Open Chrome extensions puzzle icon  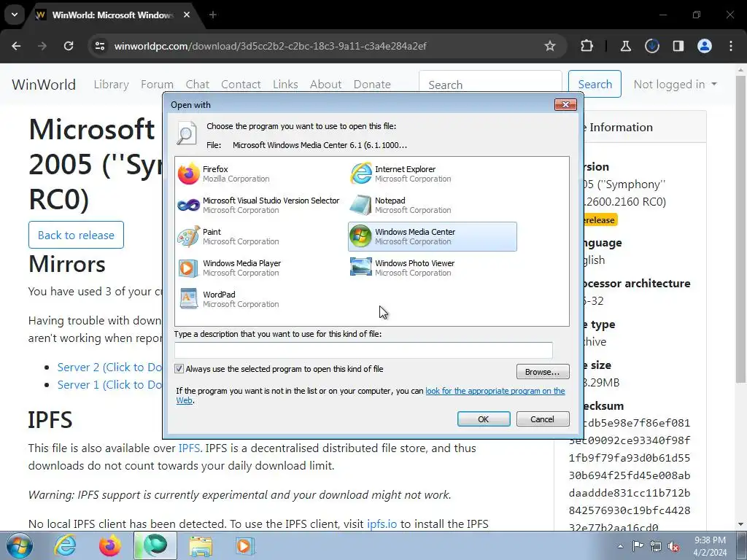(587, 46)
